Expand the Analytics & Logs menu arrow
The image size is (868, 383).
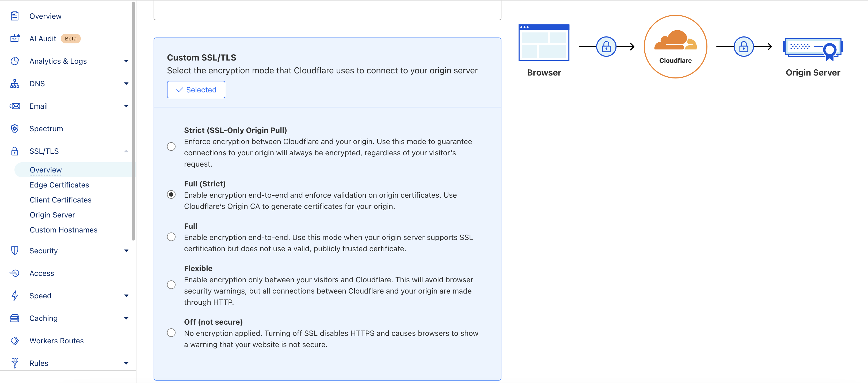click(x=126, y=61)
